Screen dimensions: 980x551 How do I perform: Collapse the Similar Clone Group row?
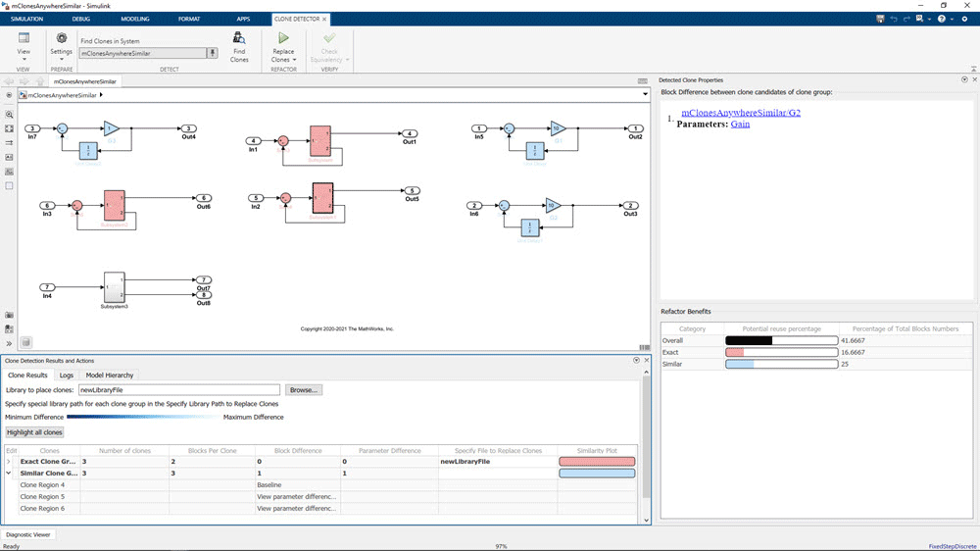[11, 473]
